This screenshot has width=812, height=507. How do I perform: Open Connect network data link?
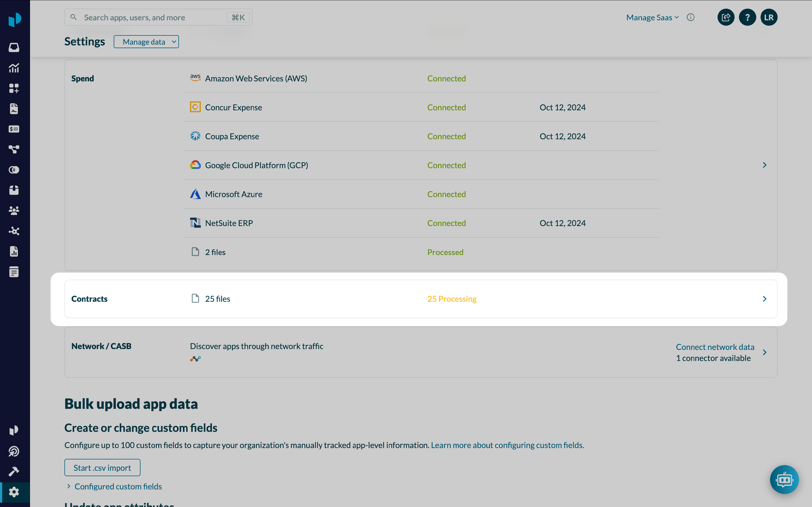click(x=715, y=347)
